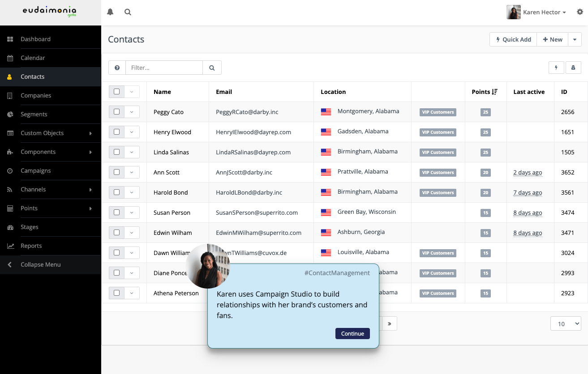Click the notifications bell icon
This screenshot has height=374, width=588.
(110, 12)
